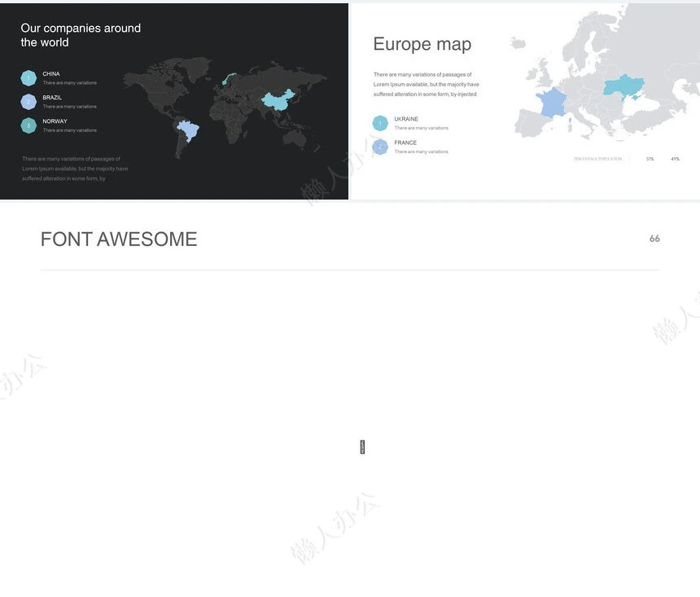This screenshot has width=700, height=597.
Task: Click the small dark icon in blank slide
Action: (362, 446)
